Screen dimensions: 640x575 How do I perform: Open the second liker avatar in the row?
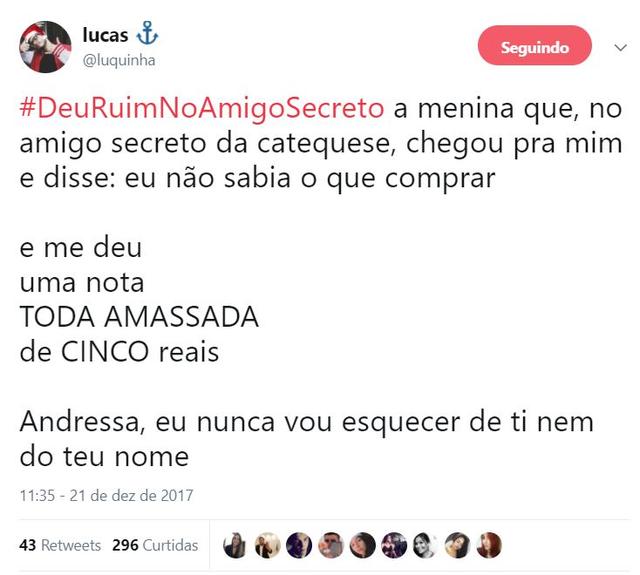267,545
